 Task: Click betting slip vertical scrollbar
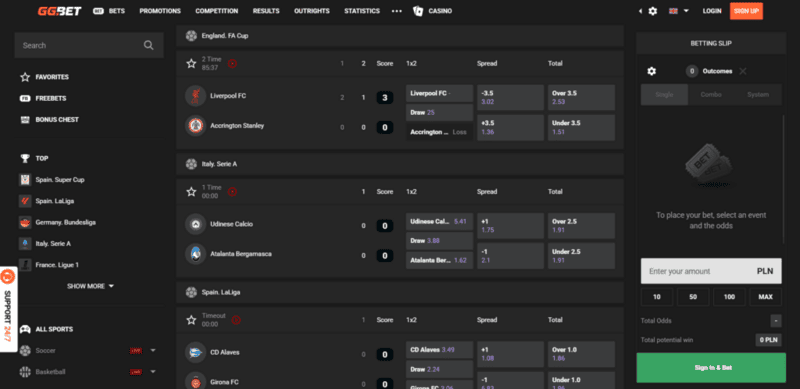pyautogui.click(x=784, y=179)
